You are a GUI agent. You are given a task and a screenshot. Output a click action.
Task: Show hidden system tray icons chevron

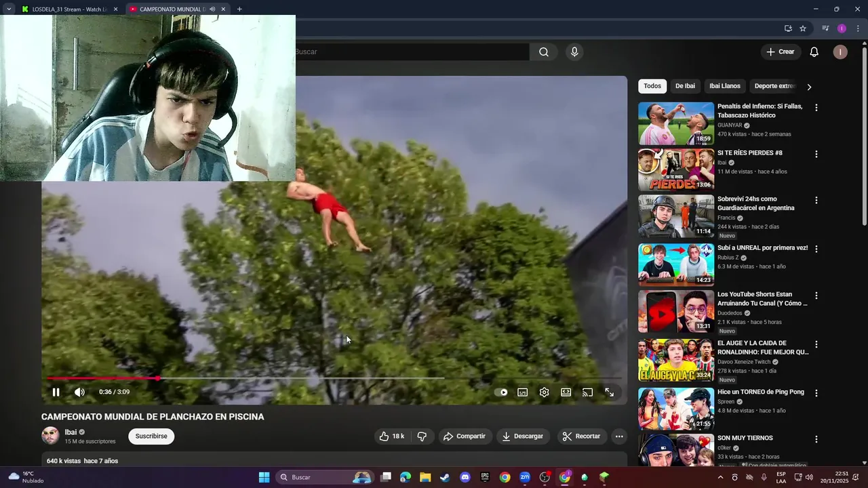click(720, 477)
